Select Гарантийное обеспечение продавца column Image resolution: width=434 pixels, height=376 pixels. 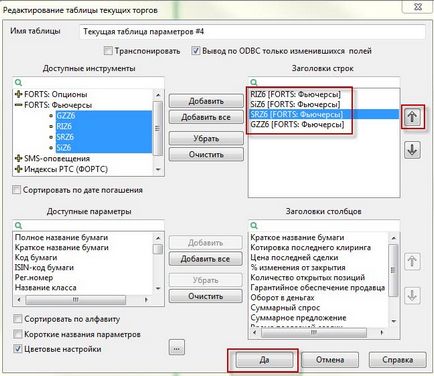click(318, 287)
